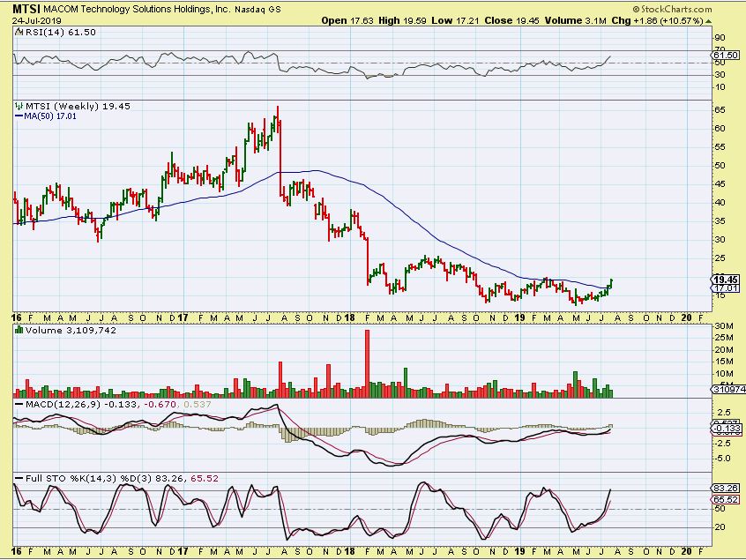Click the RSI(14) 61.50 legend text
This screenshot has width=746, height=560.
(x=61, y=33)
